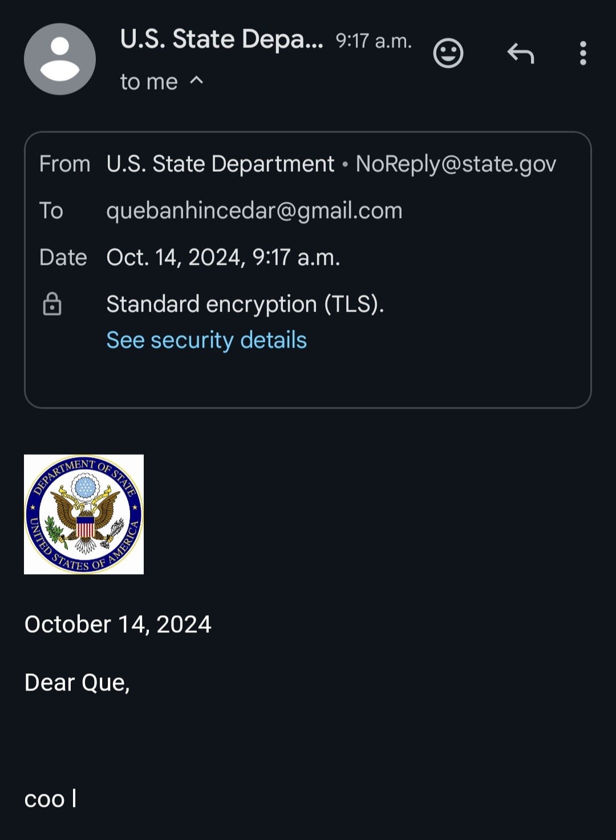
Task: Tap the truncated "U.S. State Depa..." sender name
Action: point(221,39)
